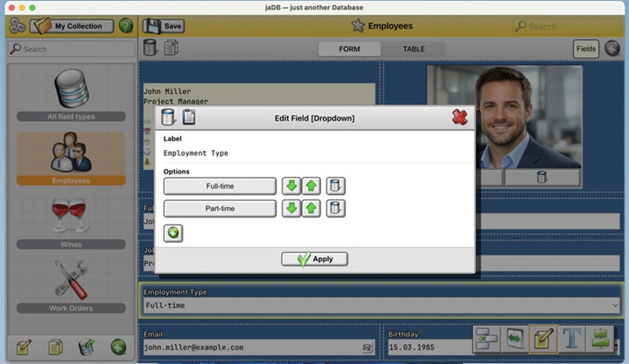
Task: Click the round add icon beside Fields
Action: coord(612,48)
